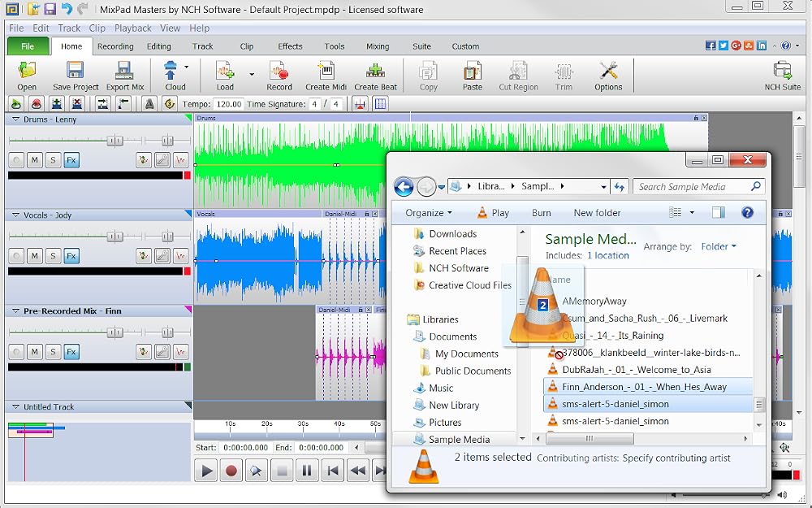Screen dimensions: 812x508
Task: Click the metronome icon near Tempo
Action: (149, 104)
